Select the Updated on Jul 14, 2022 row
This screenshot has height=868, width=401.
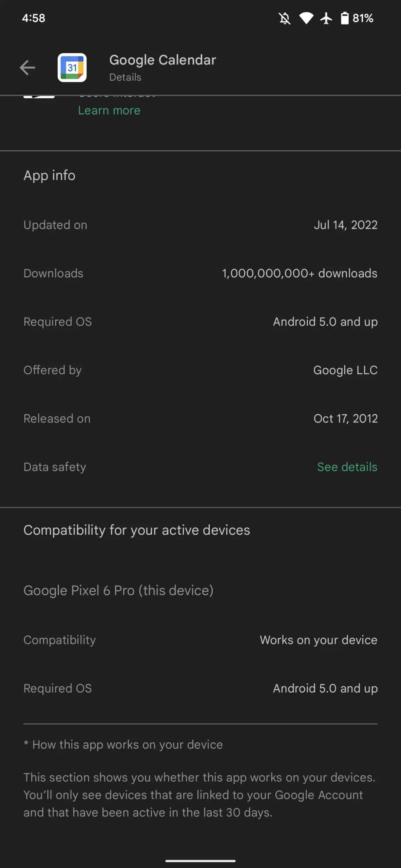point(200,225)
